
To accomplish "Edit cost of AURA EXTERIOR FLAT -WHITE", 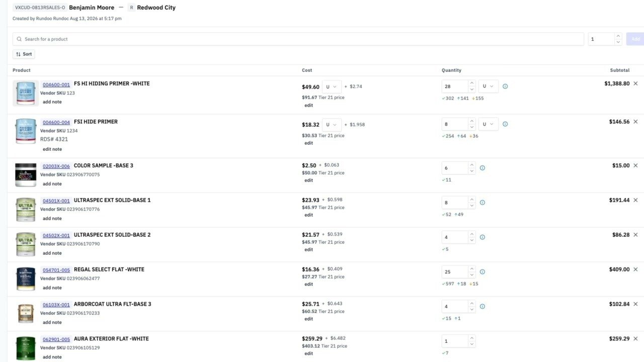I will point(308,353).
